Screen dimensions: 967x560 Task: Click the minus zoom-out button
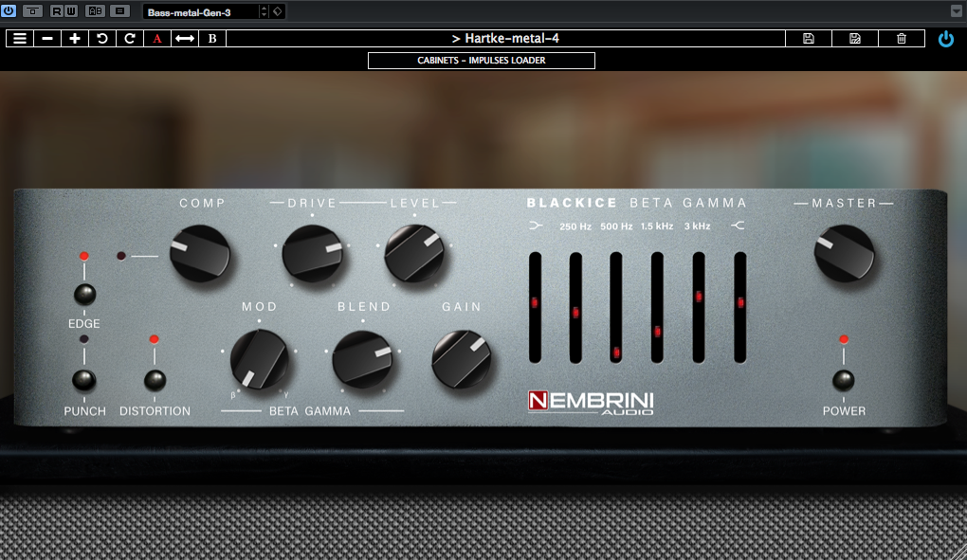(x=47, y=38)
